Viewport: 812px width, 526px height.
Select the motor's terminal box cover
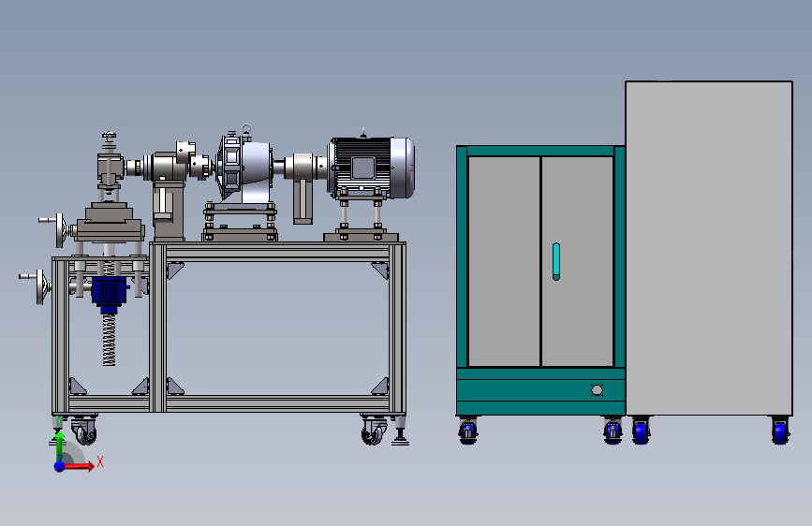pyautogui.click(x=363, y=168)
